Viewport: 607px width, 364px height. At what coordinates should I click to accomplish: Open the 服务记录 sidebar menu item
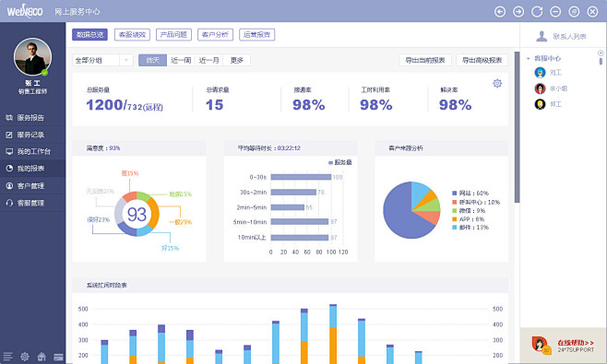tap(32, 135)
